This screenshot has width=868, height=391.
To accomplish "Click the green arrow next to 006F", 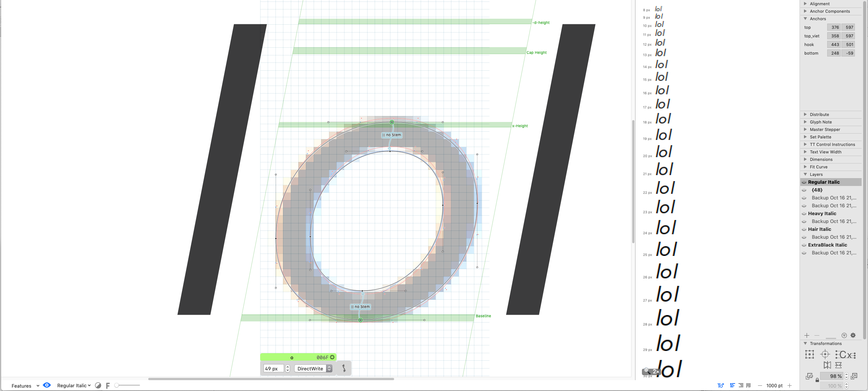I will [332, 357].
